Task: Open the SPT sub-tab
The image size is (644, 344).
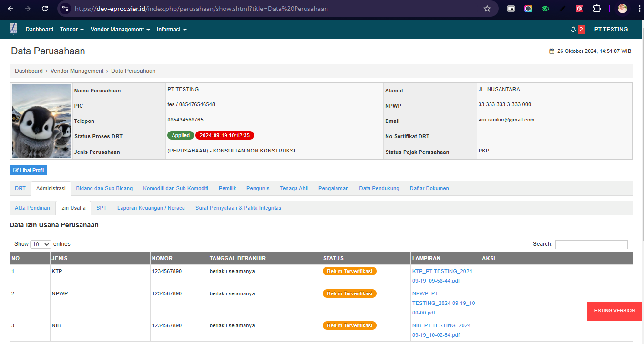Action: [x=102, y=208]
